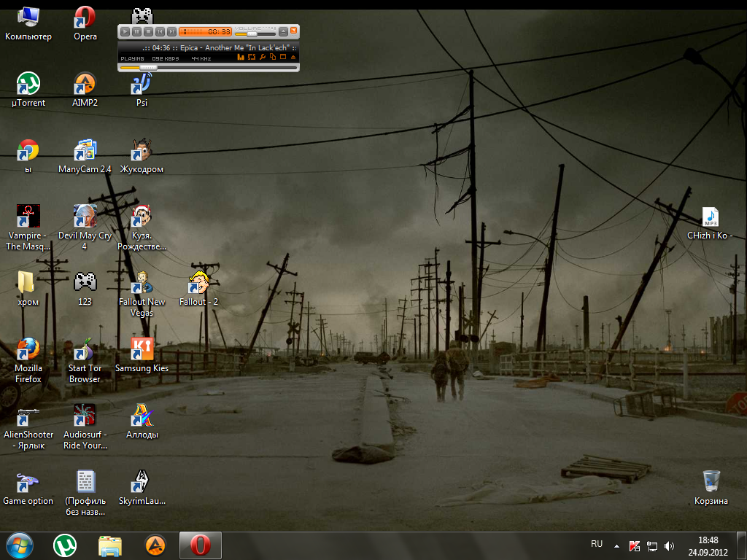Click the AIMP track seek bar
Viewport: 747px width, 560px height.
click(208, 68)
